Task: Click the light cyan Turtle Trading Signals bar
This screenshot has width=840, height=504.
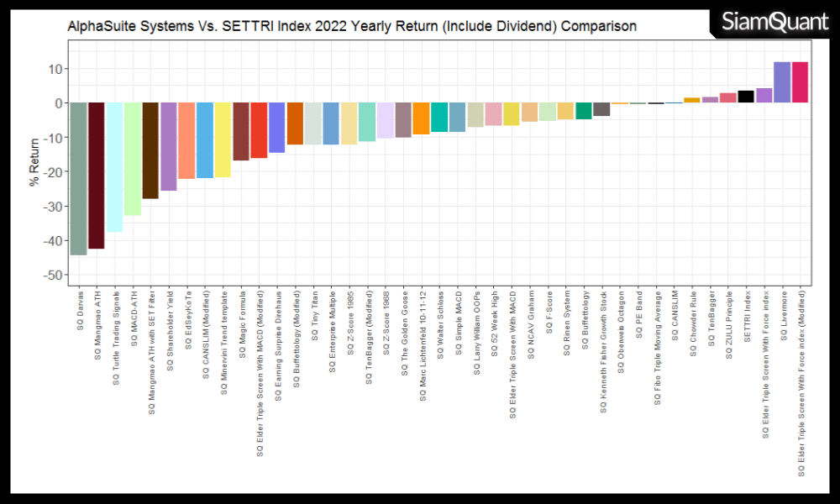Action: coord(114,167)
